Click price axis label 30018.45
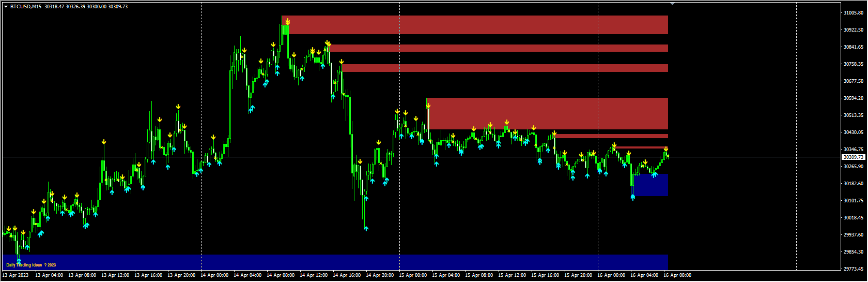The width and height of the screenshot is (868, 282). 854,217
